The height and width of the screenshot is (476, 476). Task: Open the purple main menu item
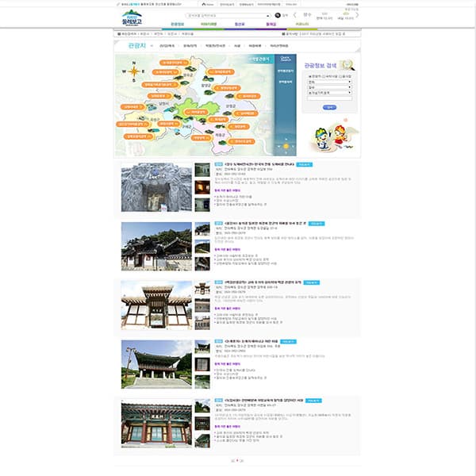(271, 24)
